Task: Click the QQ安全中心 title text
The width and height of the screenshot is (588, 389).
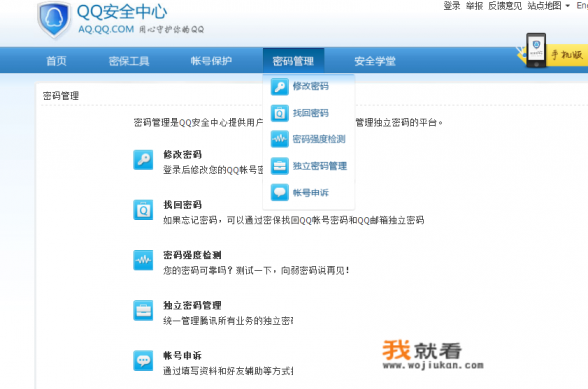Action: [122, 12]
